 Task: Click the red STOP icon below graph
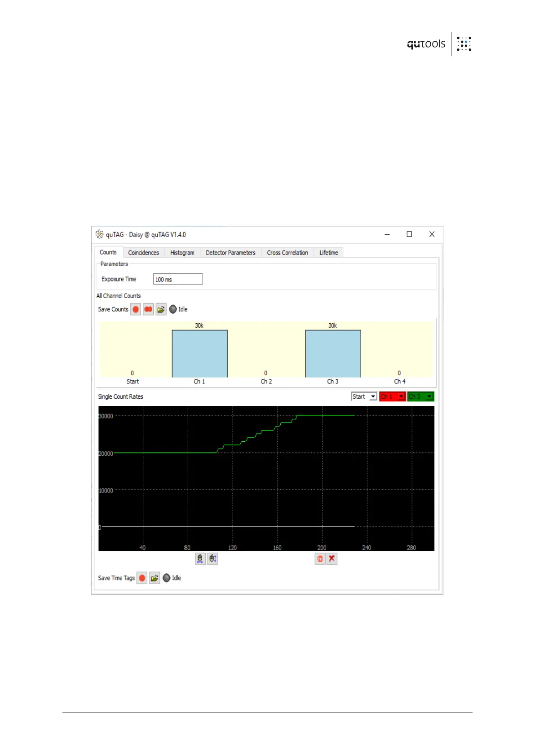[x=320, y=559]
